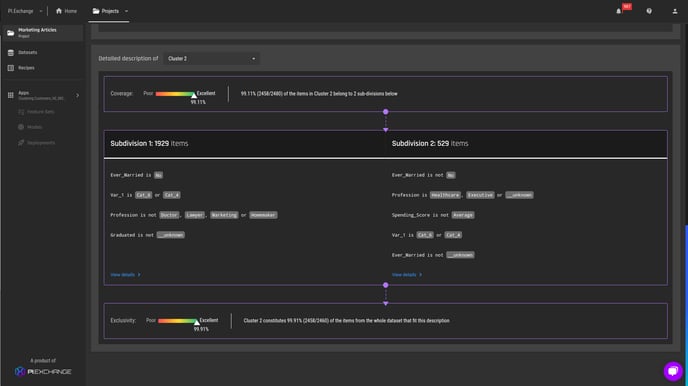The image size is (688, 386).
Task: Open the Marketing Articles project entry
Action: (43, 33)
